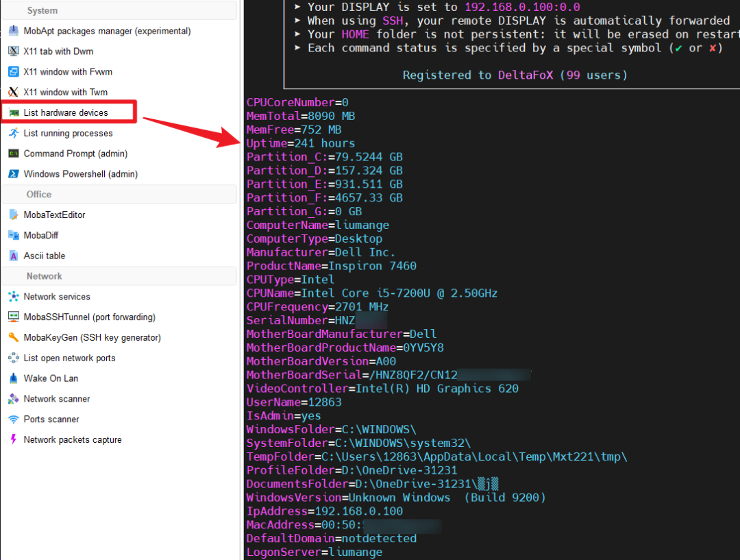Screen dimensions: 740x560
Task: Click the MobaKeyGen SSH key generator icon
Action: coord(14,337)
